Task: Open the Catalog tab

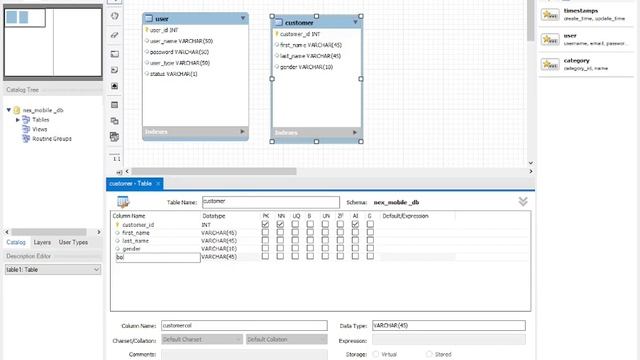Action: [16, 242]
